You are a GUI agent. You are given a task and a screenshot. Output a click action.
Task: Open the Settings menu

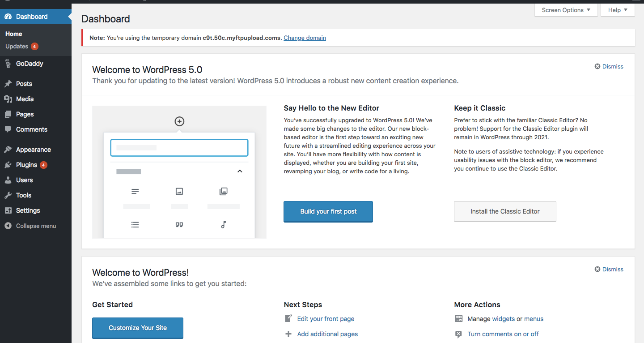pyautogui.click(x=36, y=210)
